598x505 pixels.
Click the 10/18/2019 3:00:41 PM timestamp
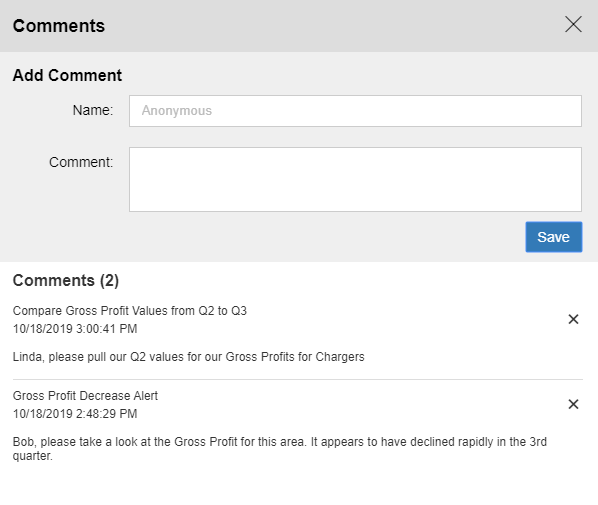coord(75,329)
